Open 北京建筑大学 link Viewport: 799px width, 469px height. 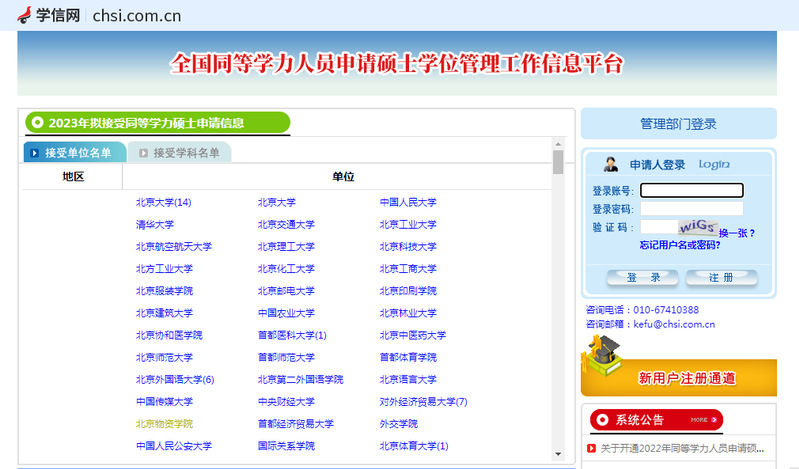pos(164,313)
